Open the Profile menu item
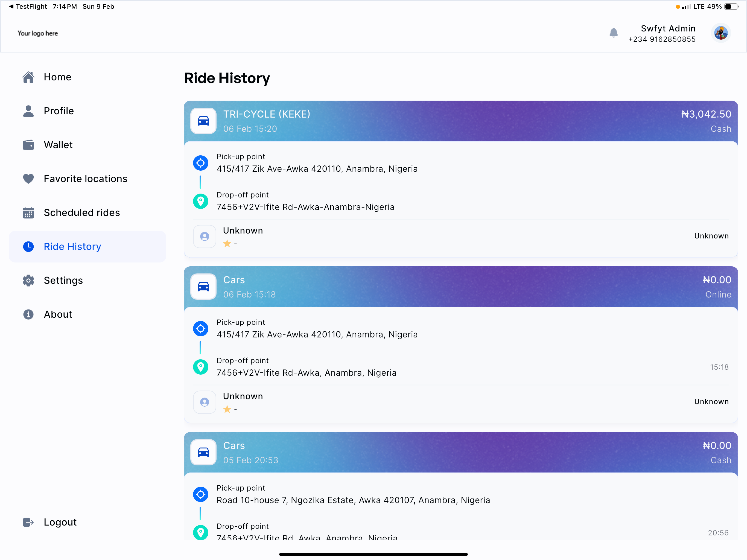747x560 pixels. point(87,111)
